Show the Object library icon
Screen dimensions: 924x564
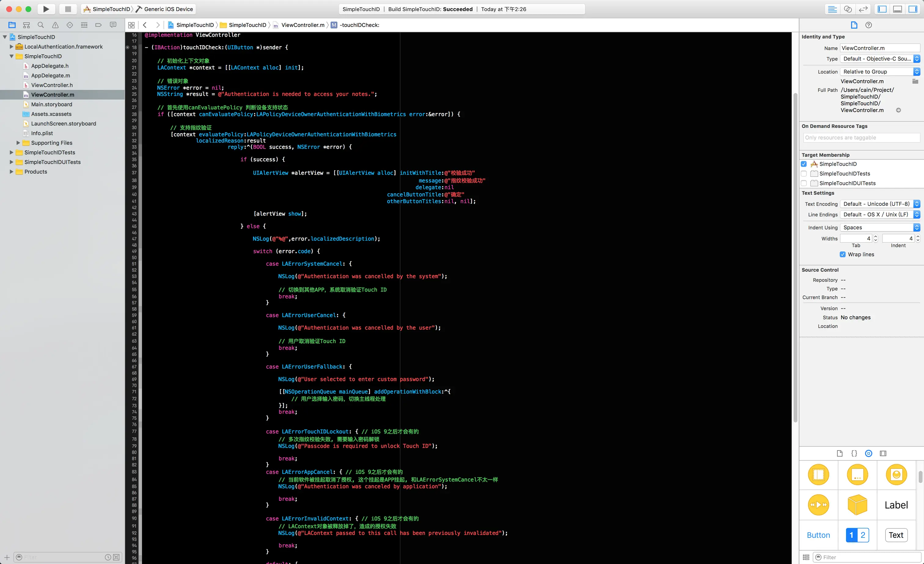pos(868,453)
